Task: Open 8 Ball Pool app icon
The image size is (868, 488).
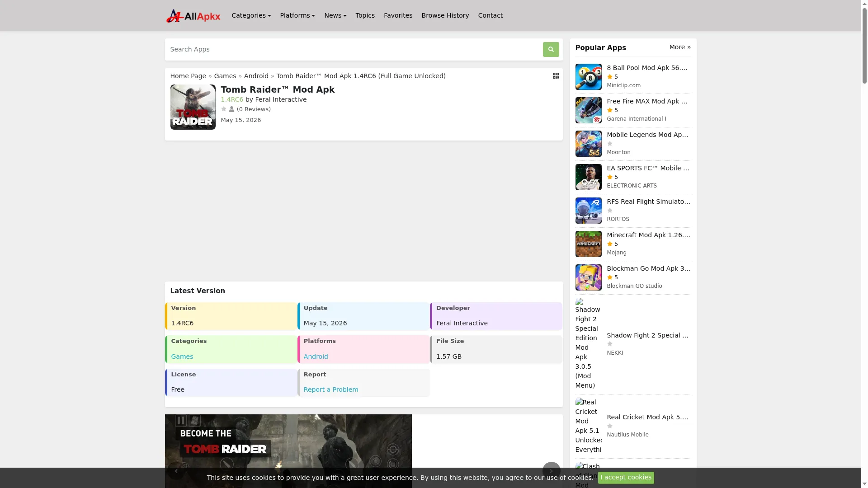Action: (588, 77)
